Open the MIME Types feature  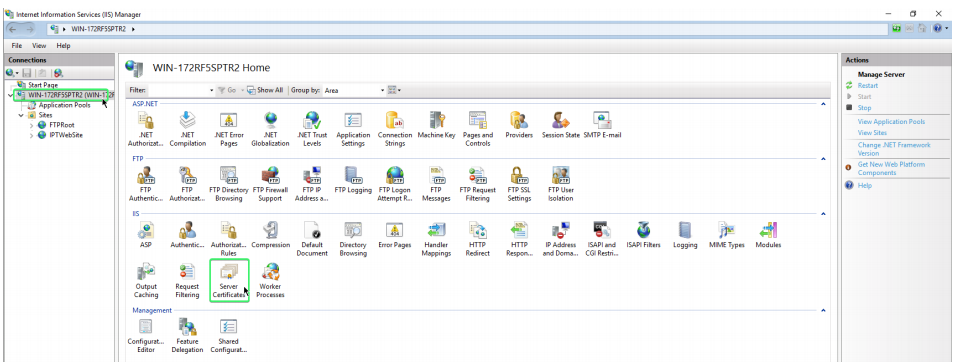[727, 234]
